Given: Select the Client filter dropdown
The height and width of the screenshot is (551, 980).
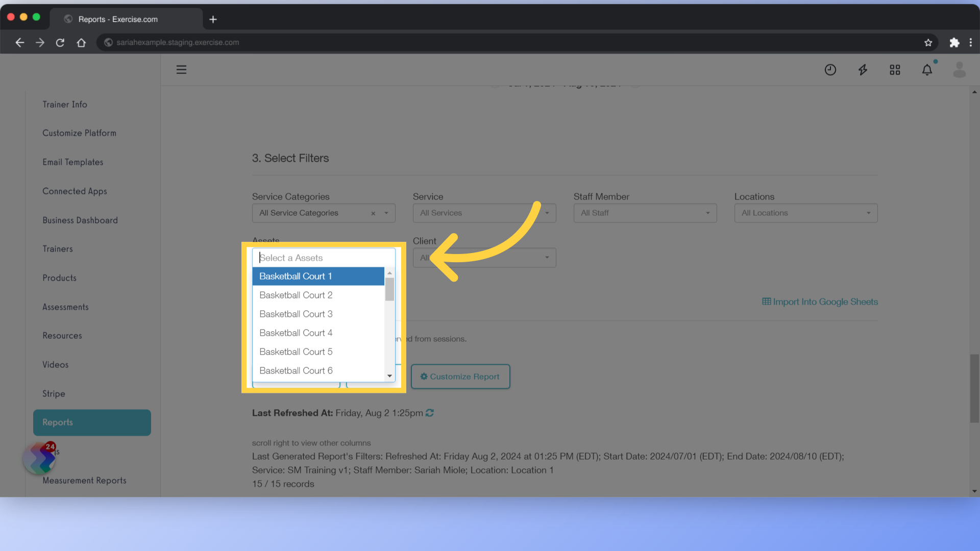Looking at the screenshot, I should click(484, 258).
